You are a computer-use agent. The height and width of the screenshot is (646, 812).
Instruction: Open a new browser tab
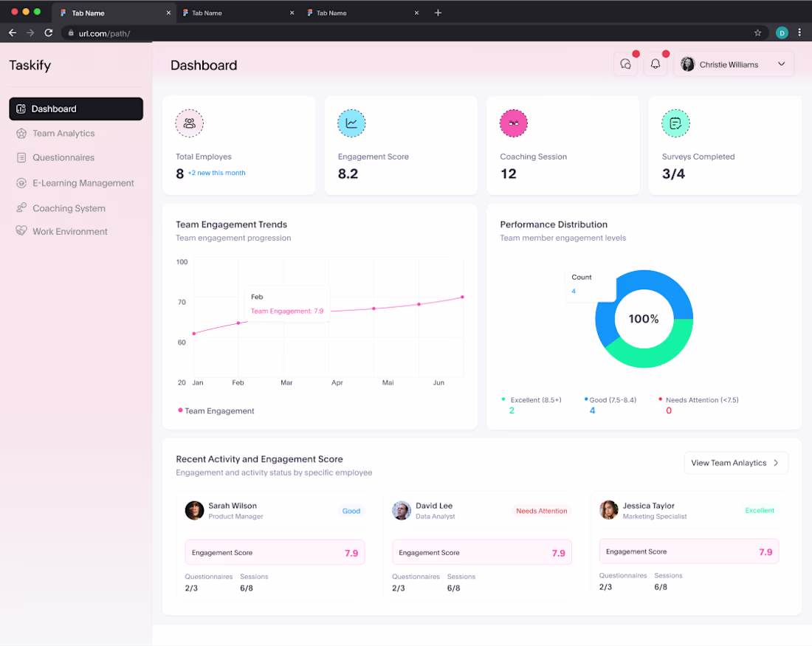pos(438,13)
